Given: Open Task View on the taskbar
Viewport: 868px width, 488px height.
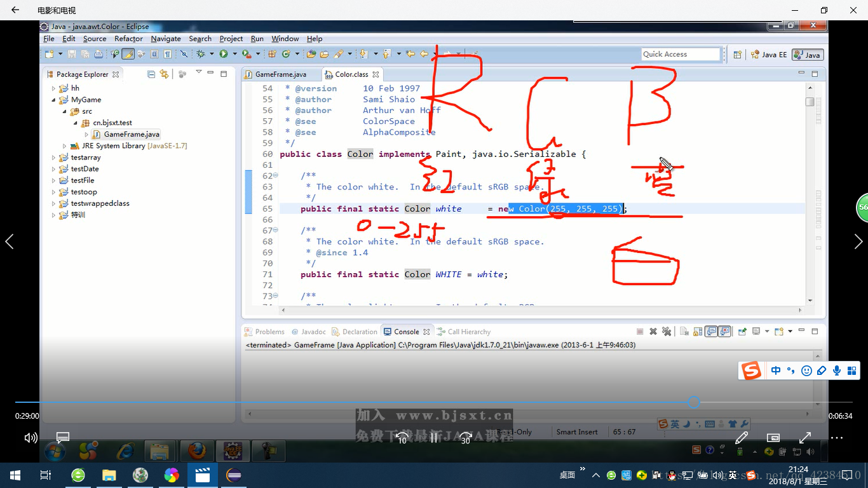Looking at the screenshot, I should pyautogui.click(x=45, y=475).
